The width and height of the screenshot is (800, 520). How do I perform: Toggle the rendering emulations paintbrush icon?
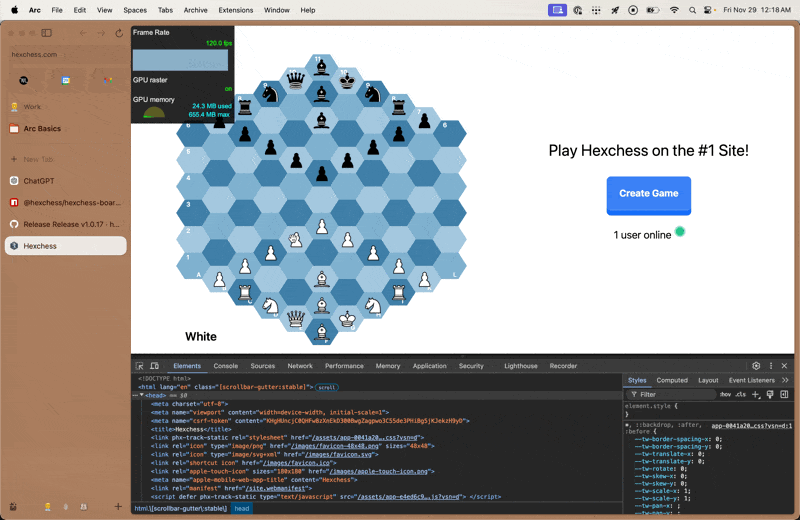[770, 394]
